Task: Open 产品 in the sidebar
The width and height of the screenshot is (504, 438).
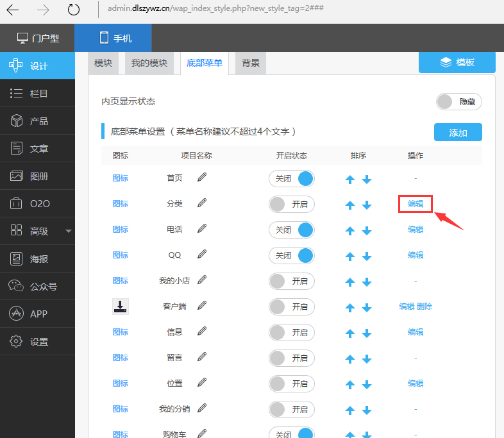Action: [x=37, y=121]
